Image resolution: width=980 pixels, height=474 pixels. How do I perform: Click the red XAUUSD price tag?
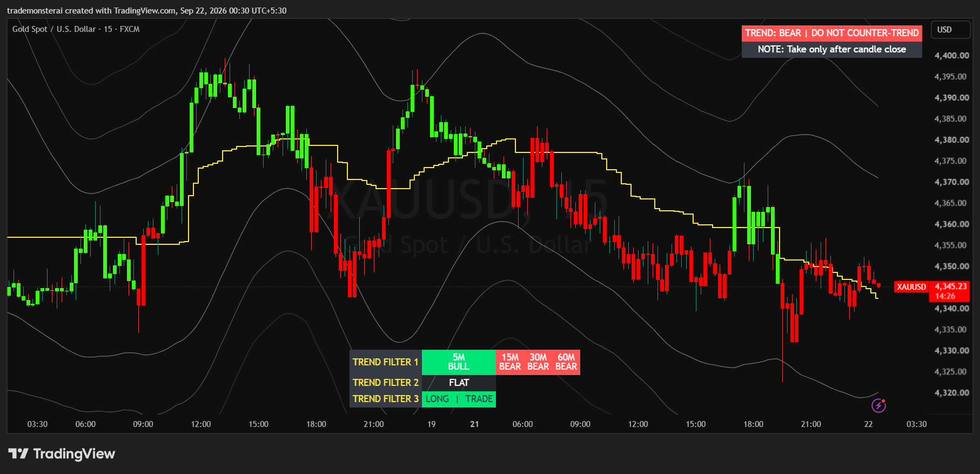point(911,287)
